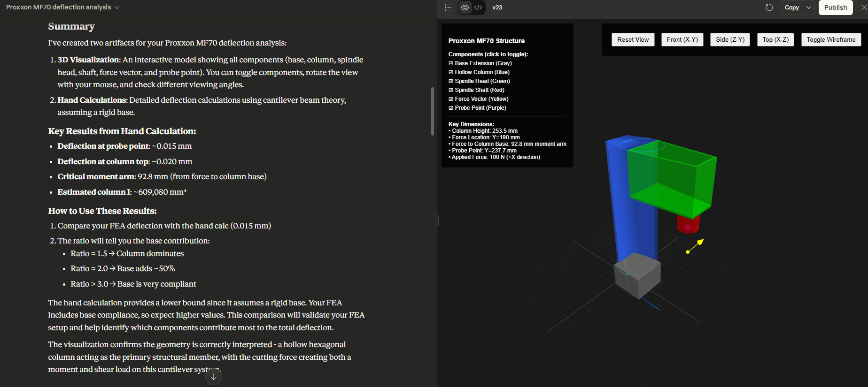
Task: Open the artifacts list icon
Action: 448,8
